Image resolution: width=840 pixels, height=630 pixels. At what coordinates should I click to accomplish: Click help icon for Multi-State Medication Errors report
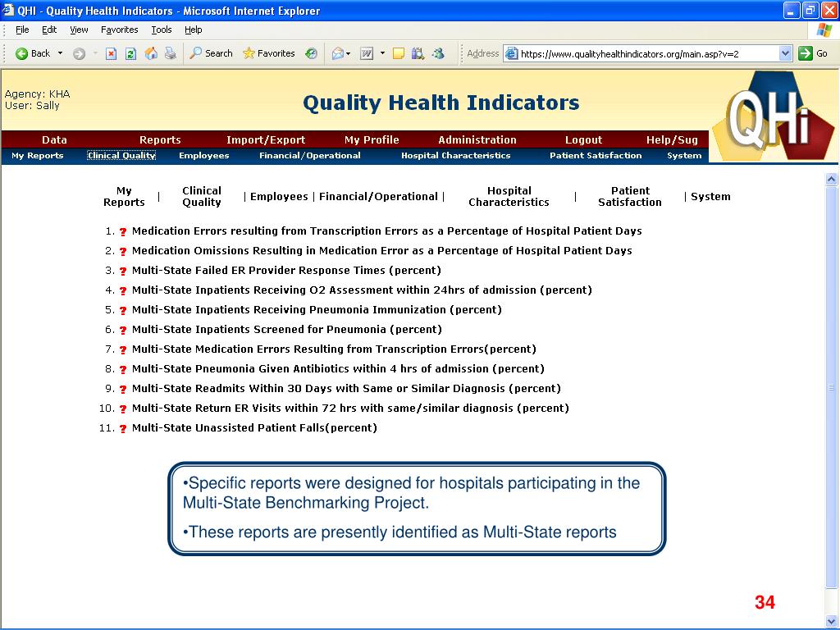click(x=123, y=349)
